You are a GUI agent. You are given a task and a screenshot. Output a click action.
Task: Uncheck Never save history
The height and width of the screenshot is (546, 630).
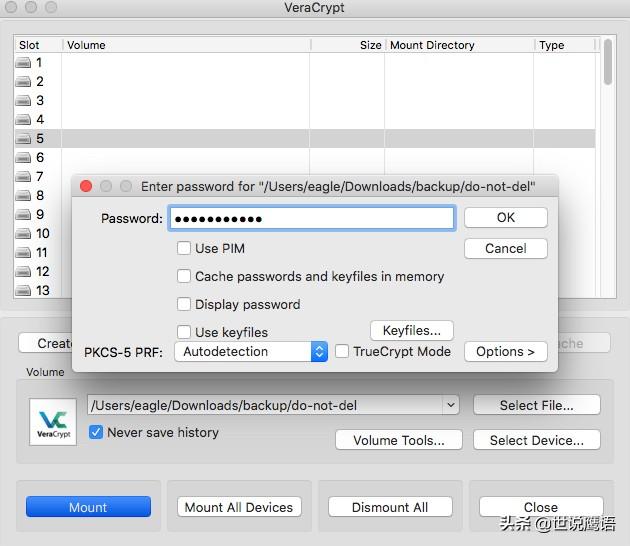click(97, 432)
